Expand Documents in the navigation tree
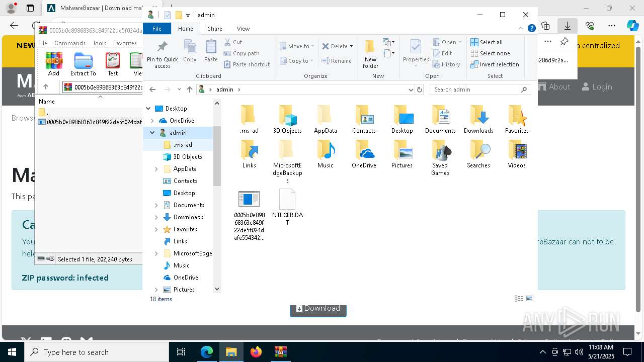Image resolution: width=644 pixels, height=362 pixels. pyautogui.click(x=156, y=205)
